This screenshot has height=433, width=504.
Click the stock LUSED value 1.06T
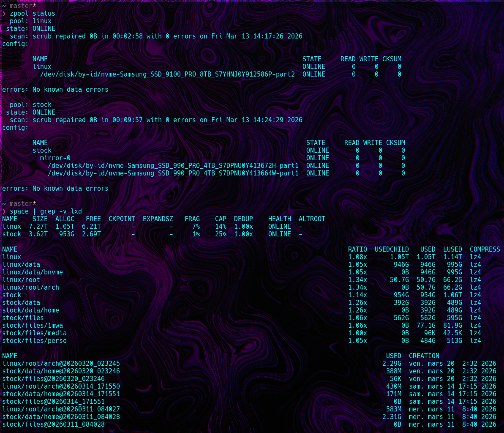(x=452, y=295)
